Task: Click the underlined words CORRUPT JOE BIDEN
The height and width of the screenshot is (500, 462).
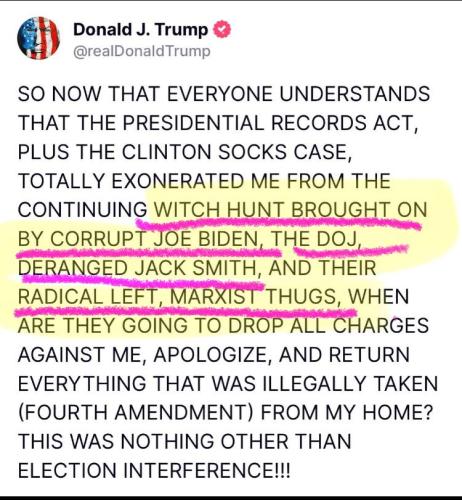Action: click(x=154, y=239)
